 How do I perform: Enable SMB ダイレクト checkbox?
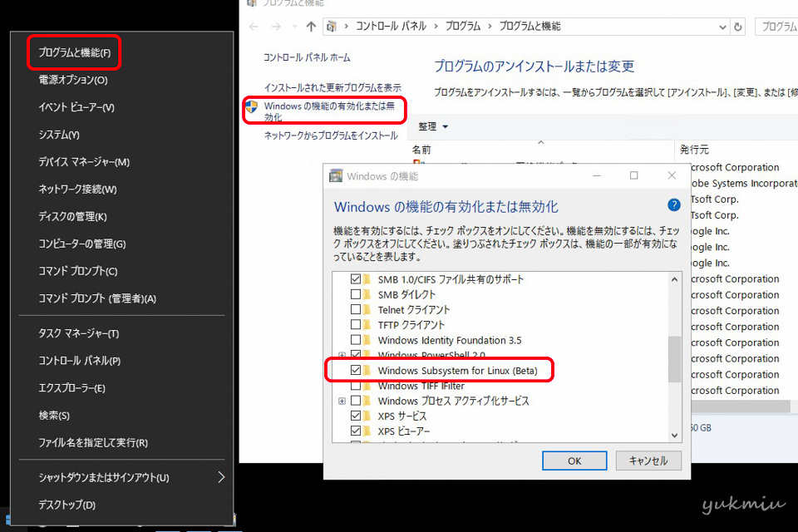pyautogui.click(x=356, y=294)
